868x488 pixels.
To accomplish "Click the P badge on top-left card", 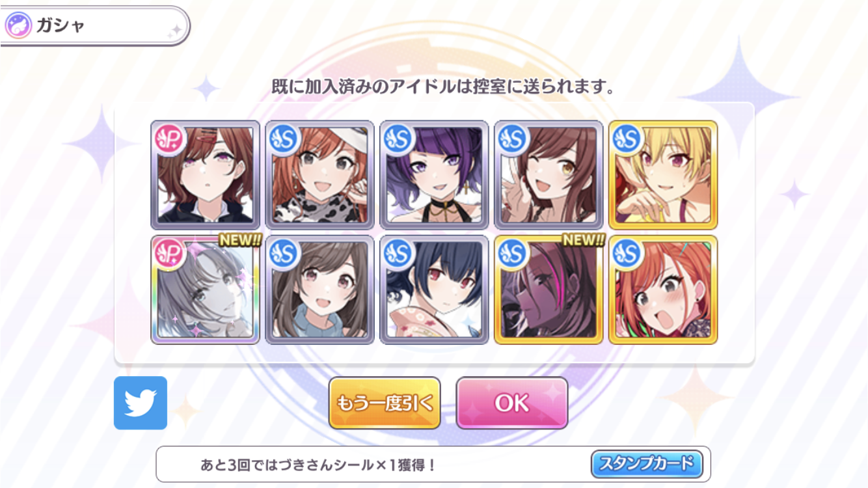I will click(170, 139).
